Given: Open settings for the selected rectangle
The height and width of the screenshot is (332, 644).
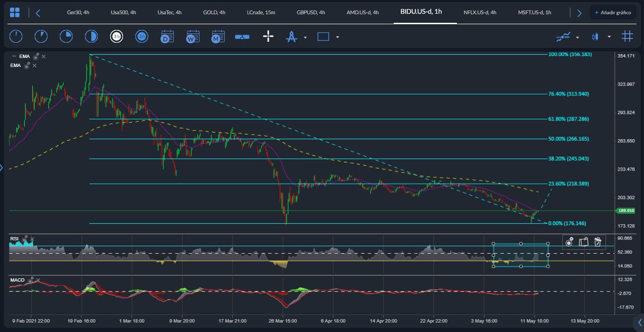Looking at the screenshot, I should tap(569, 242).
